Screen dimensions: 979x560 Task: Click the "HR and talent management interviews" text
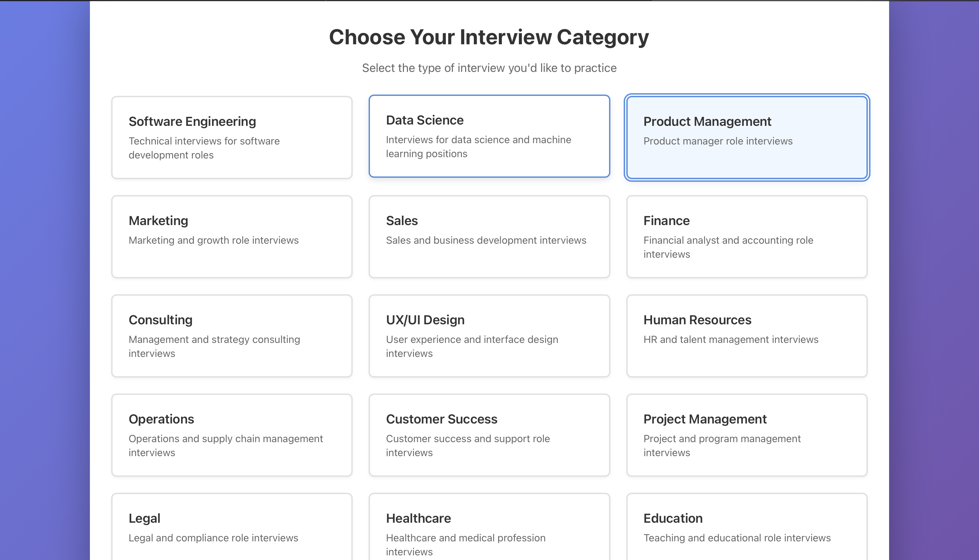point(731,340)
